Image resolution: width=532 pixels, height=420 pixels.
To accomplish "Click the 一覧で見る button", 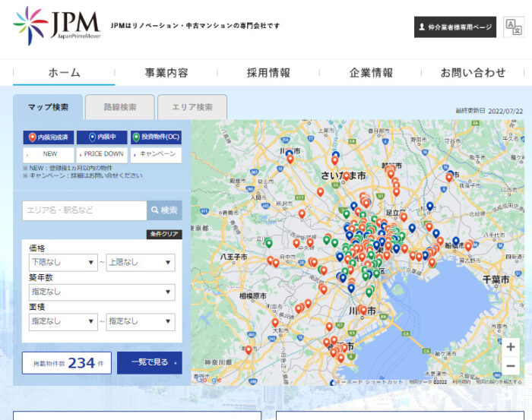I will click(x=150, y=363).
